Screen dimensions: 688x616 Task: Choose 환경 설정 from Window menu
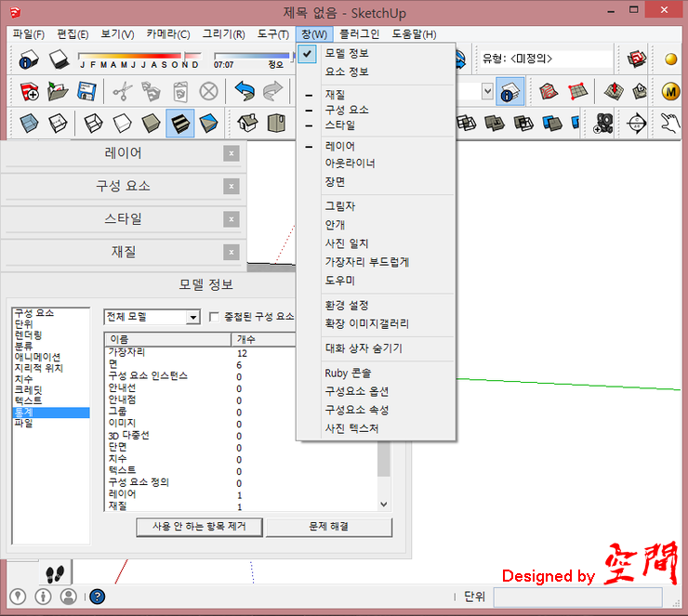tap(376, 305)
